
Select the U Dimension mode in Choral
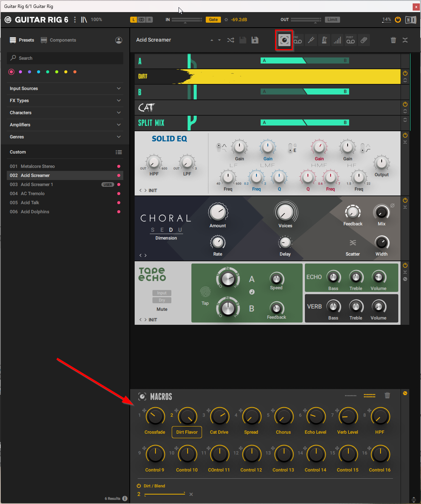[180, 230]
